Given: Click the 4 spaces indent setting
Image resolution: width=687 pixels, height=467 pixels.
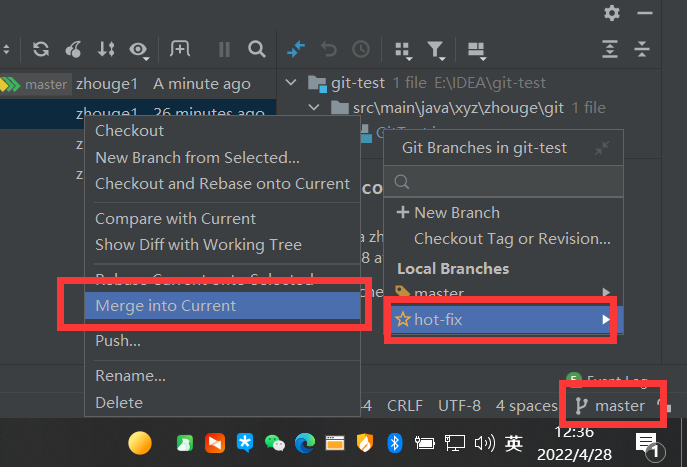Looking at the screenshot, I should [x=527, y=406].
